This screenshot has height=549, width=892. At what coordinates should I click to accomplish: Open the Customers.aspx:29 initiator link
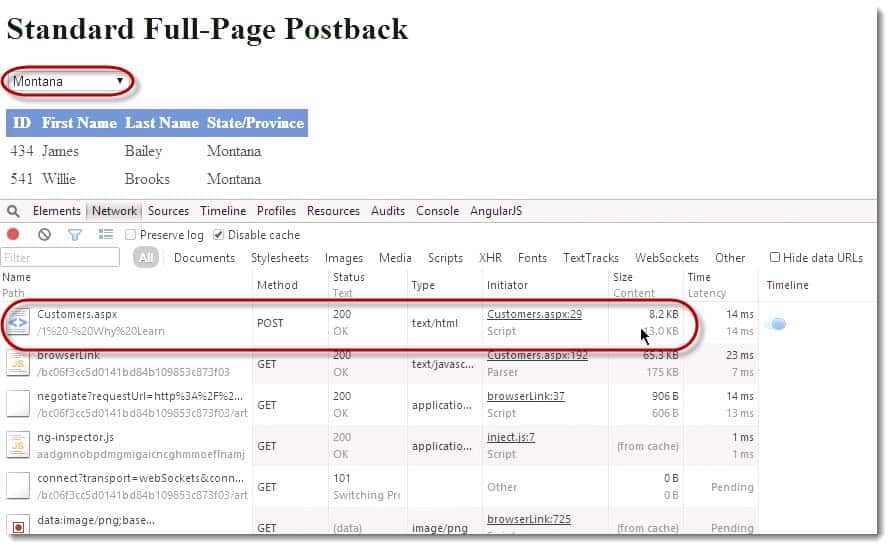534,314
